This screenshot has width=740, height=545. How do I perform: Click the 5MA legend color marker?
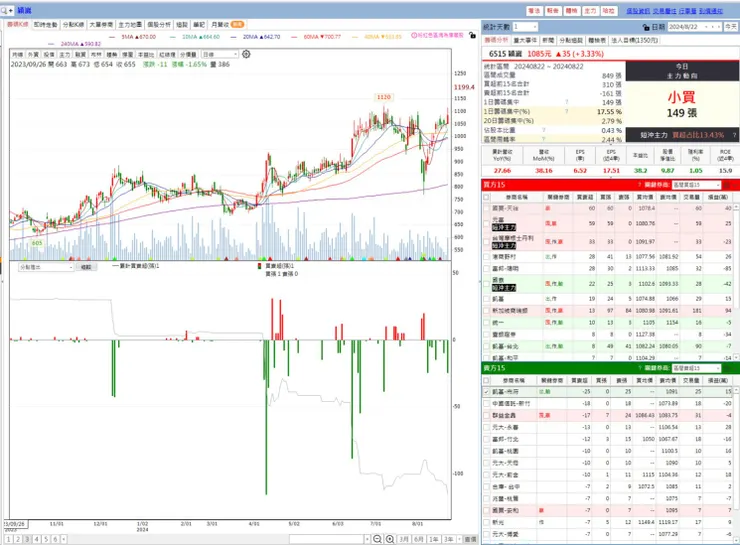point(112,37)
